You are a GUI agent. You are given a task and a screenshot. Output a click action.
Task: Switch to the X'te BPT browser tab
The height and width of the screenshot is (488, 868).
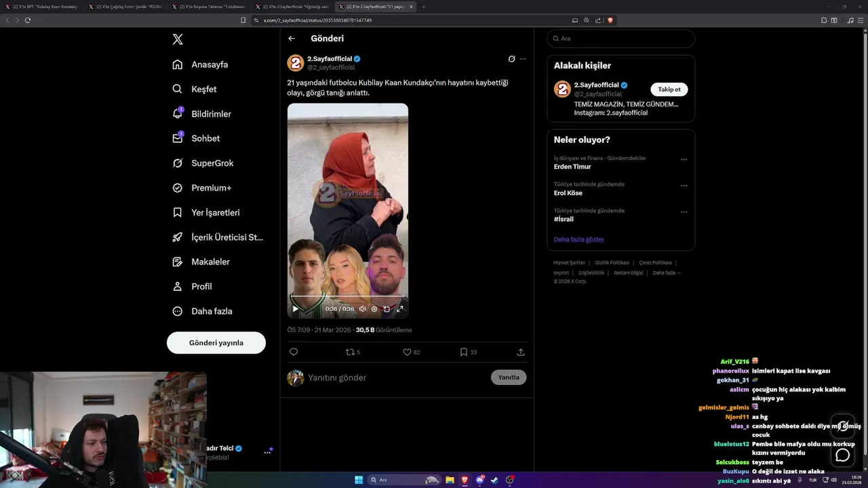[x=41, y=7]
